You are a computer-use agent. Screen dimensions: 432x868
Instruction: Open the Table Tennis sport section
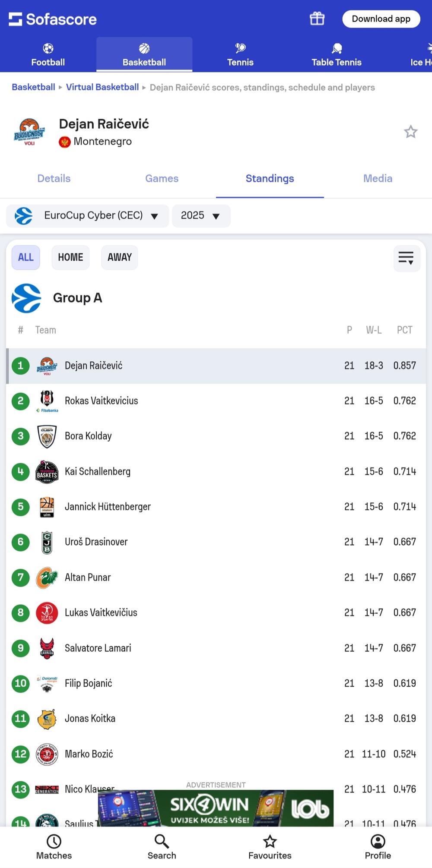(337, 54)
